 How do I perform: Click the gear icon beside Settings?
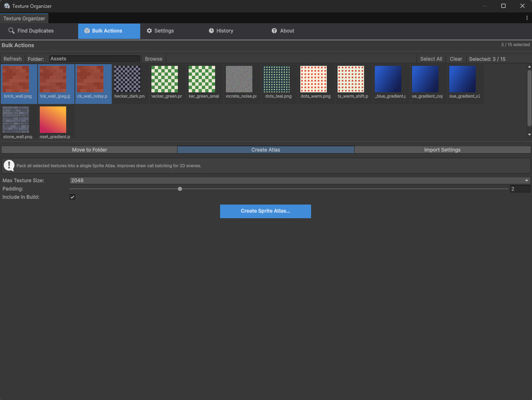[x=149, y=30]
